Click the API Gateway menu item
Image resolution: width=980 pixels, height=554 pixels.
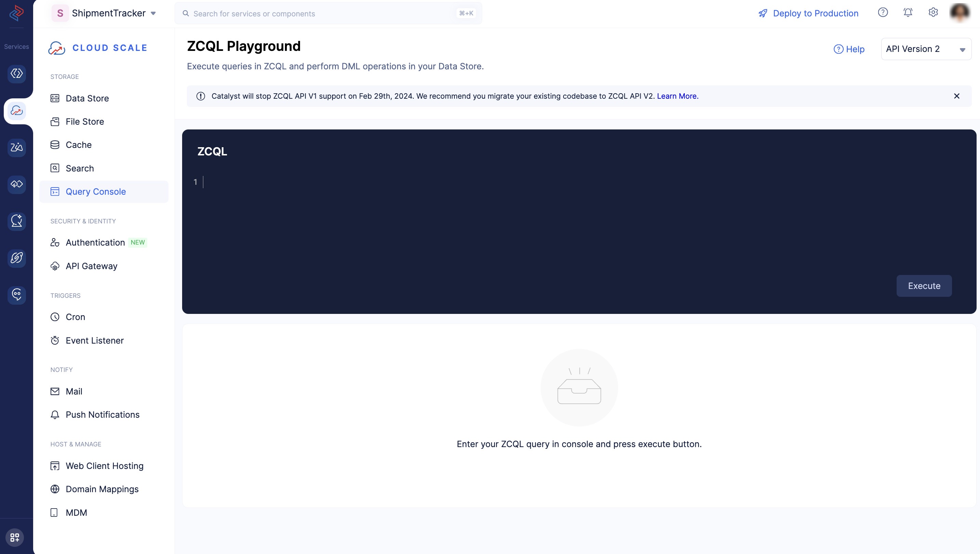point(92,266)
